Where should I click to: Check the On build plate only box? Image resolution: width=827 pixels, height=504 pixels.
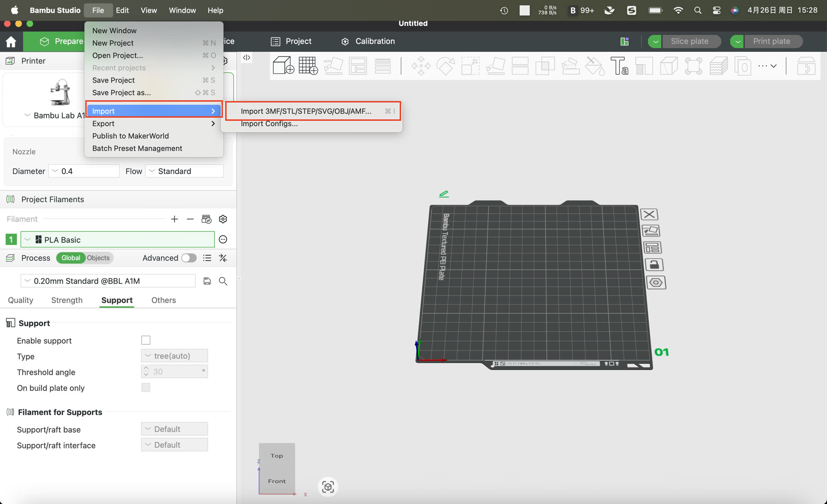146,388
